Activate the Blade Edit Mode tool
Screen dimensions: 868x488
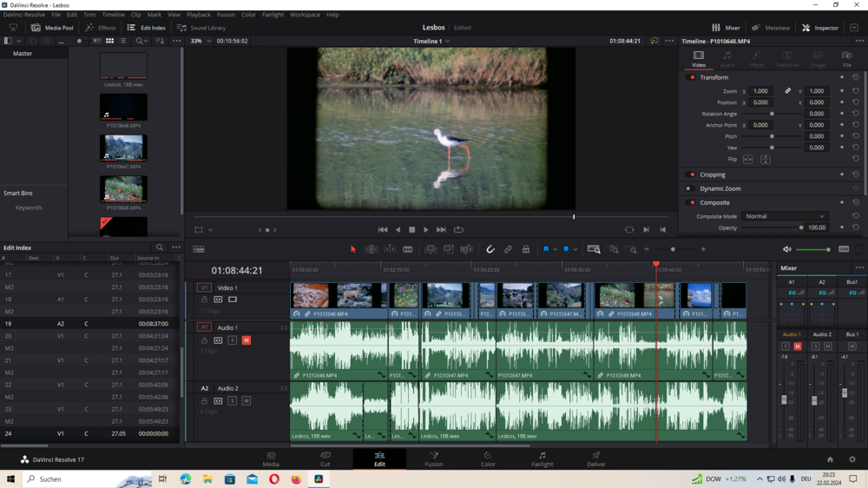(x=408, y=249)
